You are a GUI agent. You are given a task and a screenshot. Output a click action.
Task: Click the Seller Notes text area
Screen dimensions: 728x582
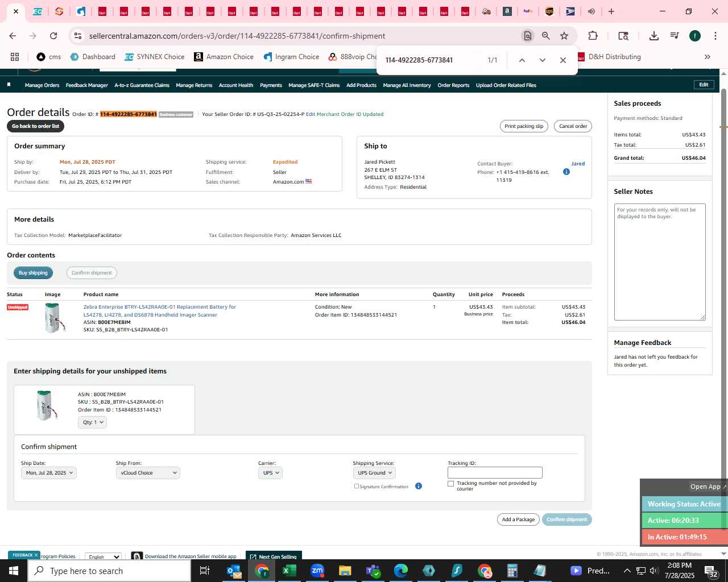(660, 262)
